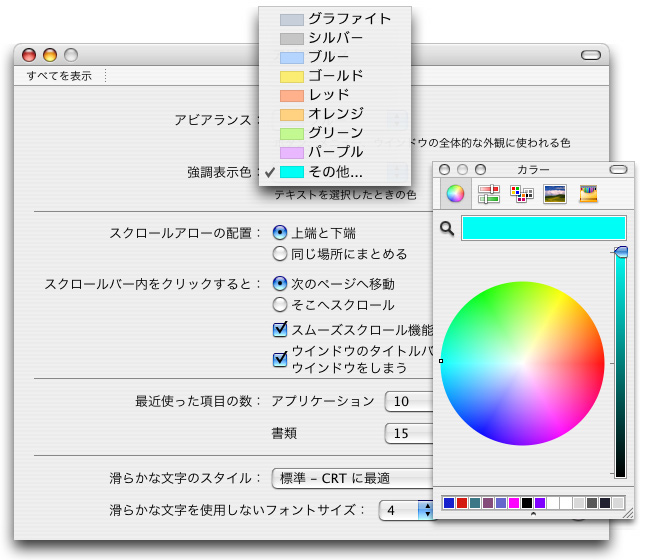The width and height of the screenshot is (645, 560).
Task: Click the resize grip of Color window
Action: point(628,513)
